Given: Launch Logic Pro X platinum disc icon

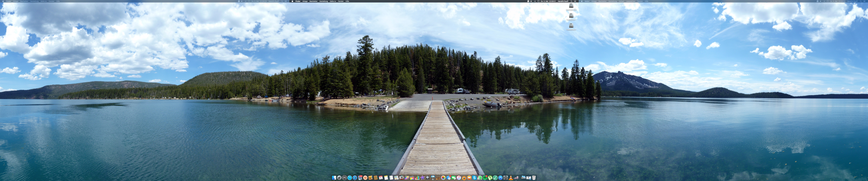Looking at the screenshot, I should [x=428, y=178].
